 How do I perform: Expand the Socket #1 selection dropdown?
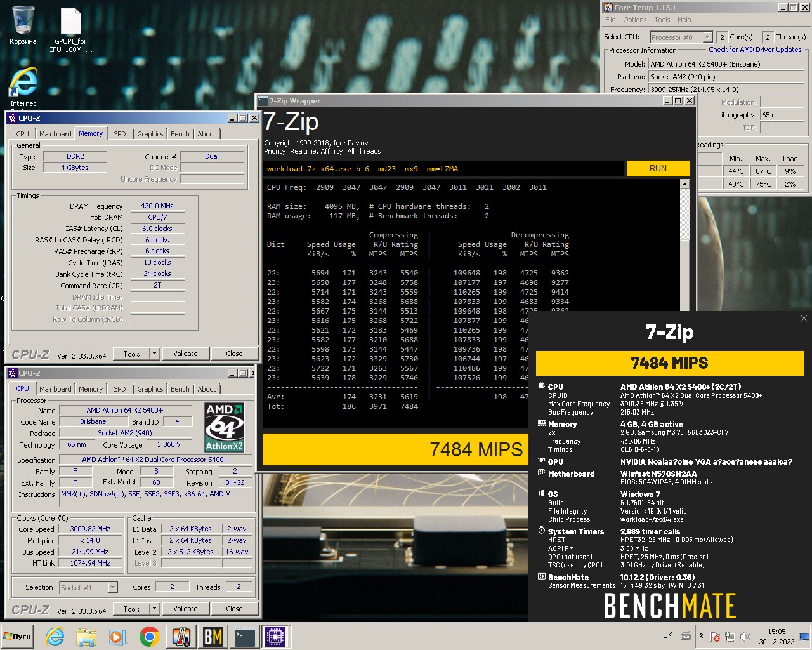(x=112, y=588)
